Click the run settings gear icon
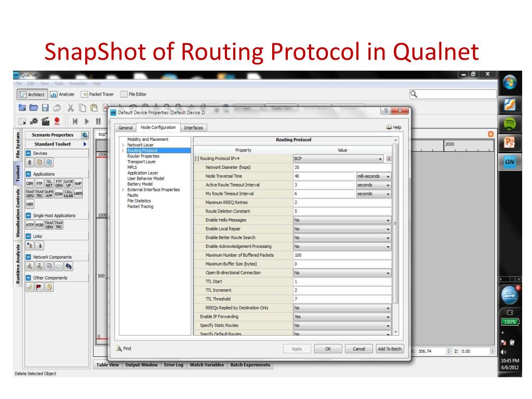The image size is (532, 399). 34,121
